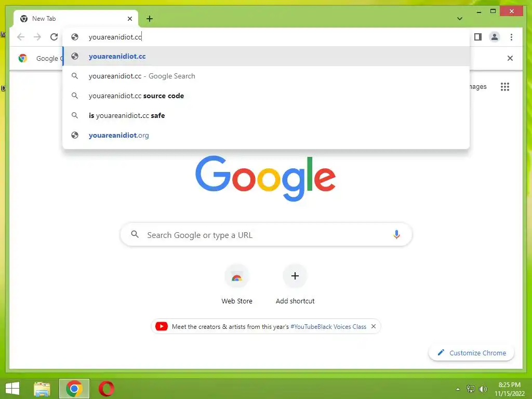
Task: Maximize the Chrome window
Action: pyautogui.click(x=493, y=11)
